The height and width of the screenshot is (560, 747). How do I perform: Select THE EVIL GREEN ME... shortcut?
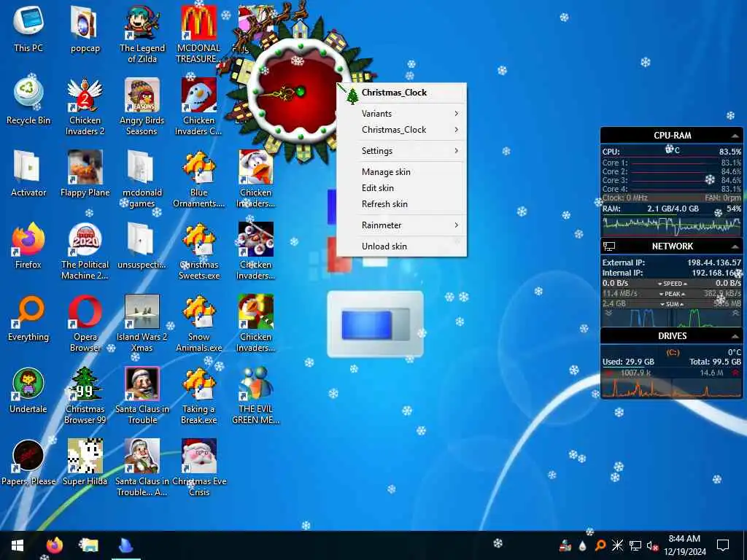tap(255, 396)
